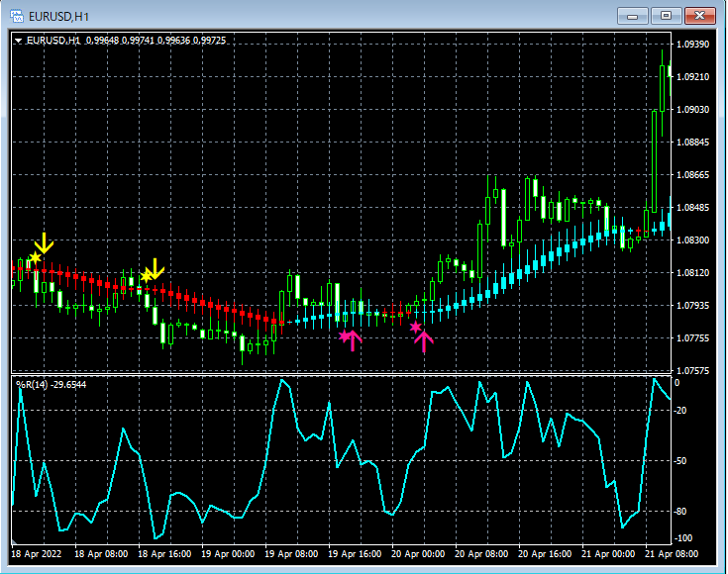Click price label 1.09390 on the price axis
The image size is (728, 574).
693,45
